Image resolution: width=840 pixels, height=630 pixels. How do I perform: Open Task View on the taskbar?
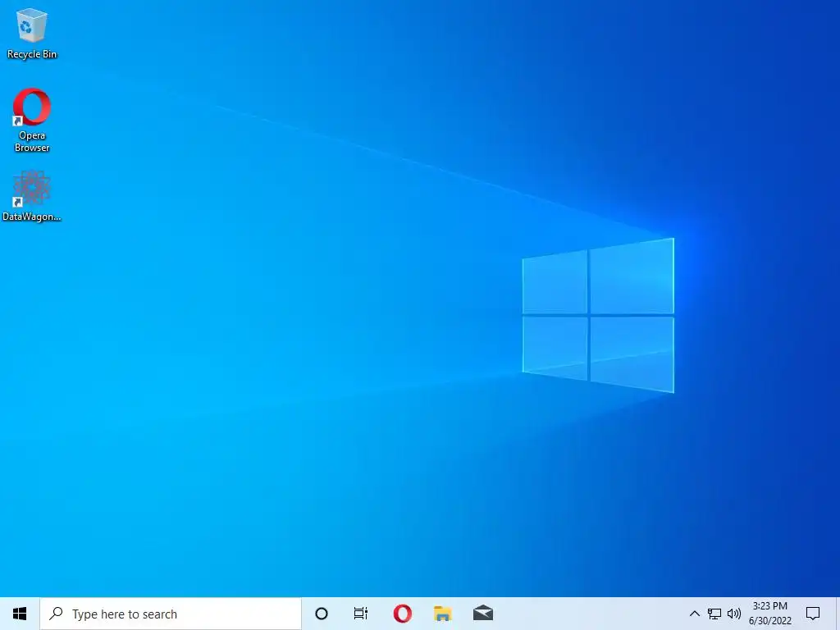(x=361, y=614)
